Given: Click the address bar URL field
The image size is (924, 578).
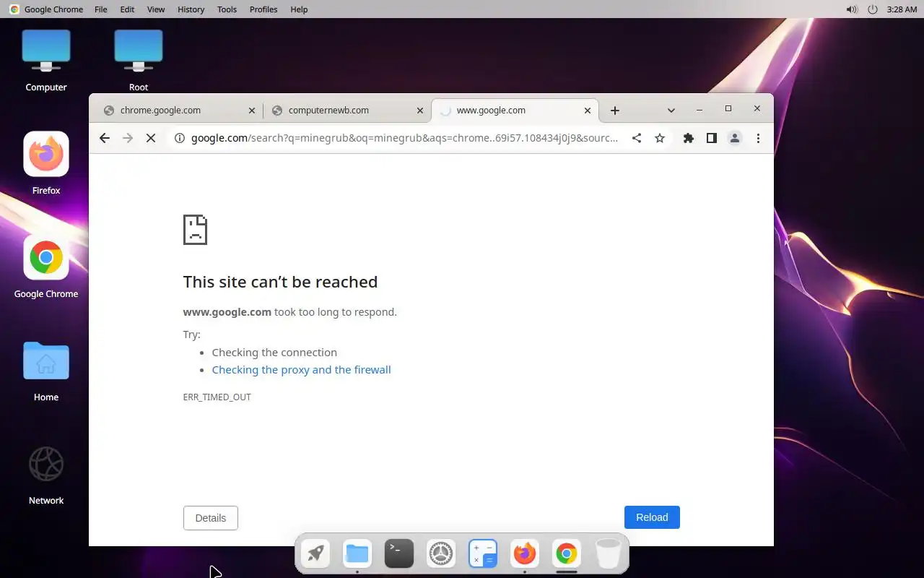Looking at the screenshot, I should [x=404, y=138].
